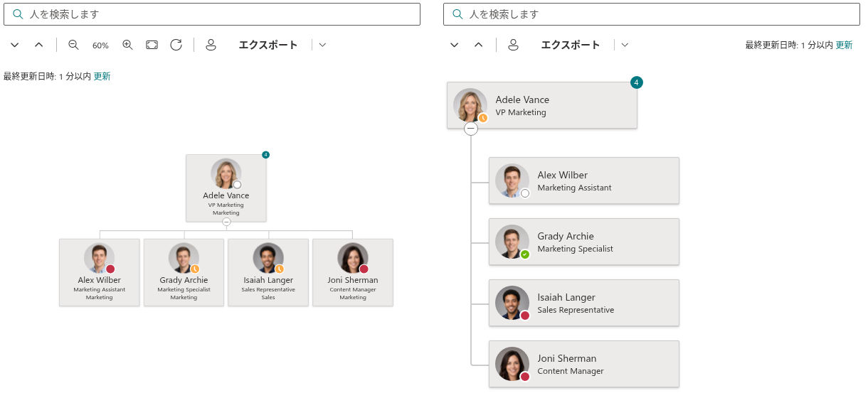
Task: Click Alex Wilber's photo in left chart
Action: click(x=100, y=259)
